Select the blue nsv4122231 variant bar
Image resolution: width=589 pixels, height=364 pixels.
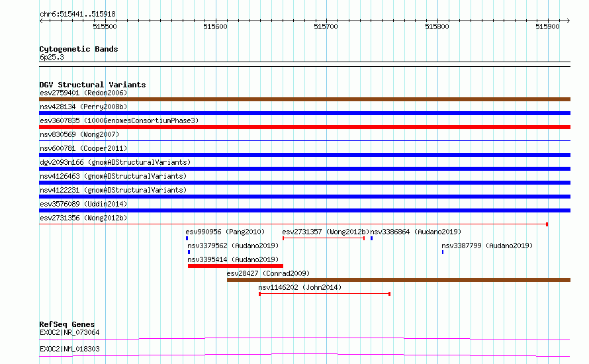coord(304,197)
